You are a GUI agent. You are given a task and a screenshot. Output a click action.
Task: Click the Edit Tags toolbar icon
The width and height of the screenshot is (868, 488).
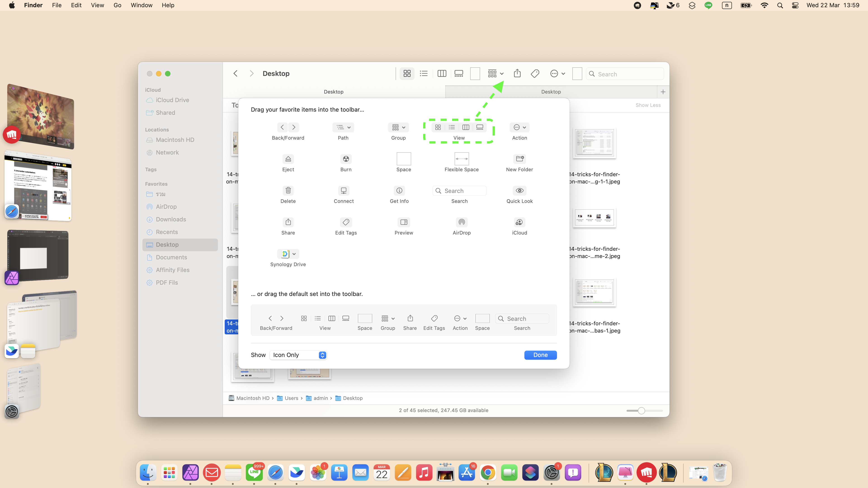(x=535, y=73)
